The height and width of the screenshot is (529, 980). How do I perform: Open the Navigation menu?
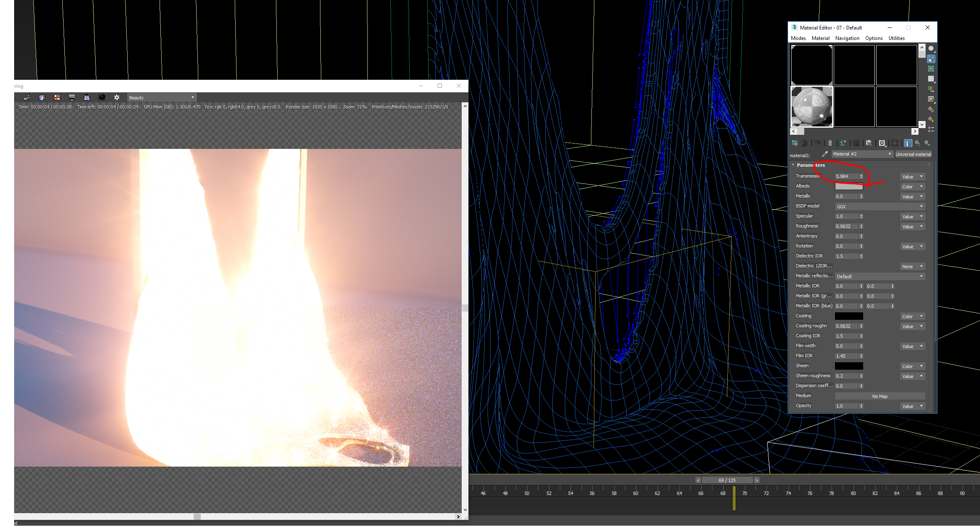pyautogui.click(x=847, y=38)
